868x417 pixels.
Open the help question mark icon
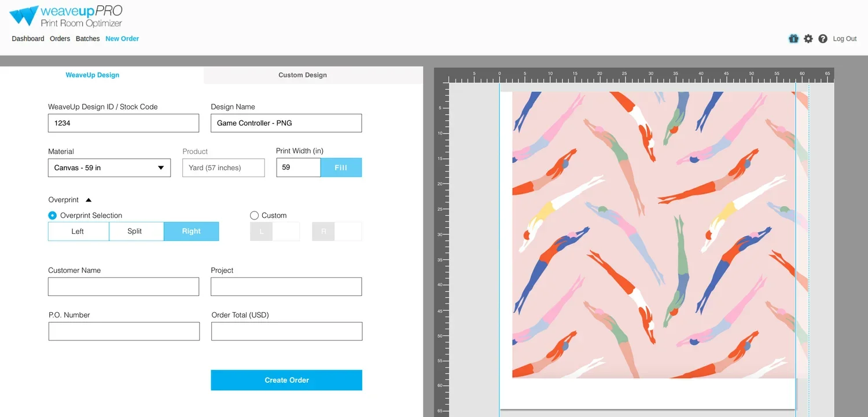[x=823, y=39]
